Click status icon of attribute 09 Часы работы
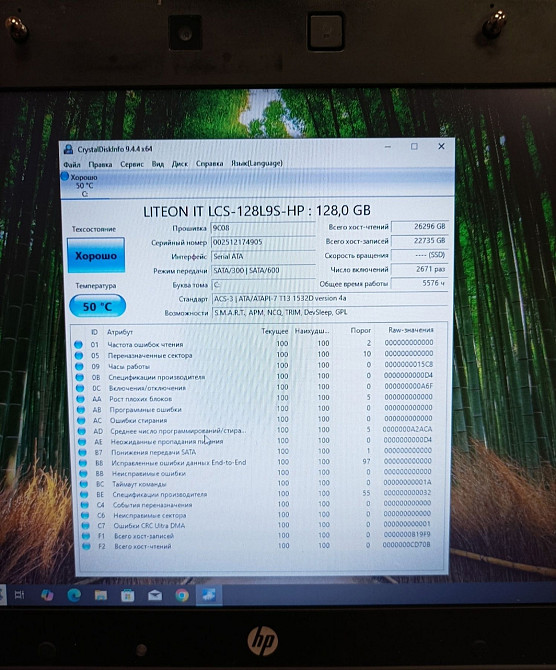Image resolution: width=556 pixels, height=670 pixels. (x=79, y=367)
